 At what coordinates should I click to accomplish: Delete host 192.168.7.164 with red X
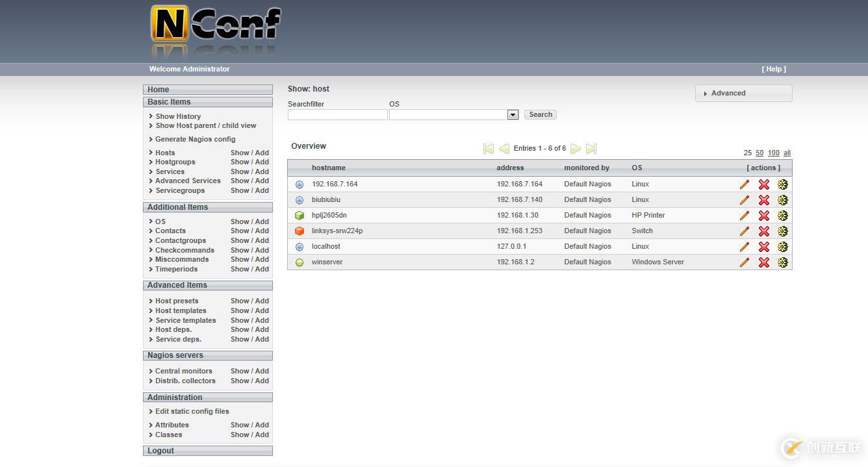(764, 184)
